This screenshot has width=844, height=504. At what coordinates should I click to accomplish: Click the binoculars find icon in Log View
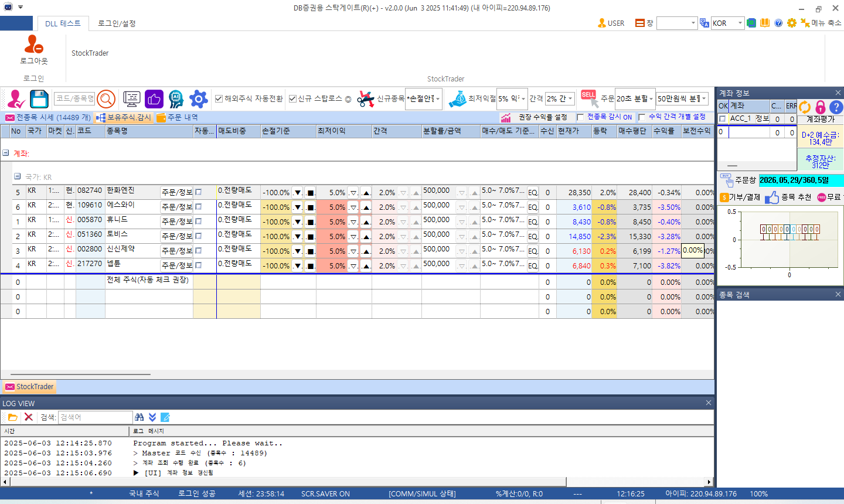click(x=139, y=417)
